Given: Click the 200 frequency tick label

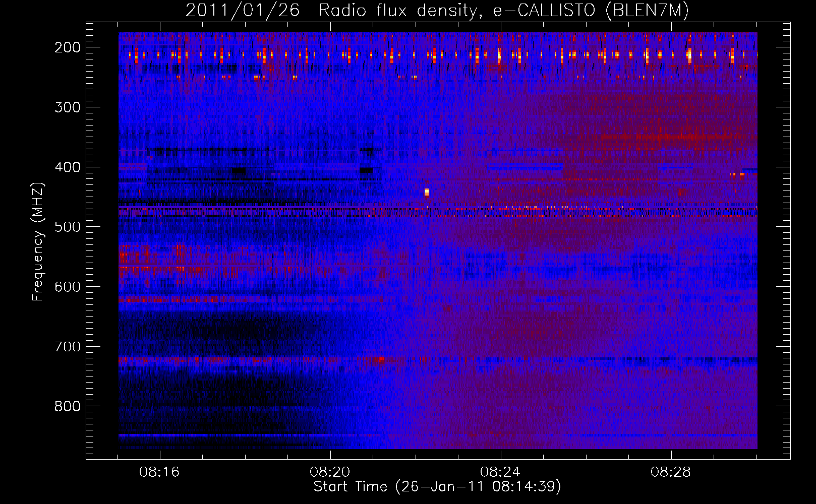Looking at the screenshot, I should coord(67,47).
